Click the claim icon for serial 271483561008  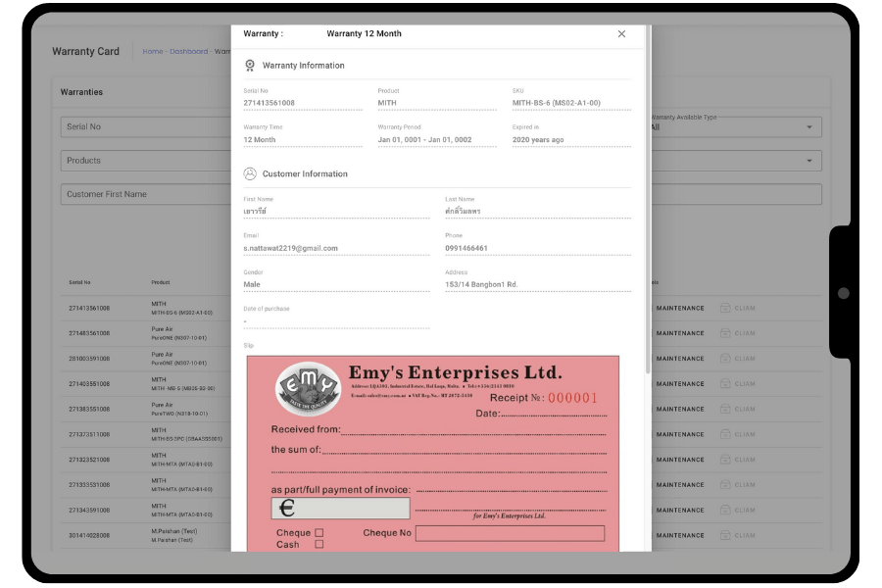tap(726, 333)
